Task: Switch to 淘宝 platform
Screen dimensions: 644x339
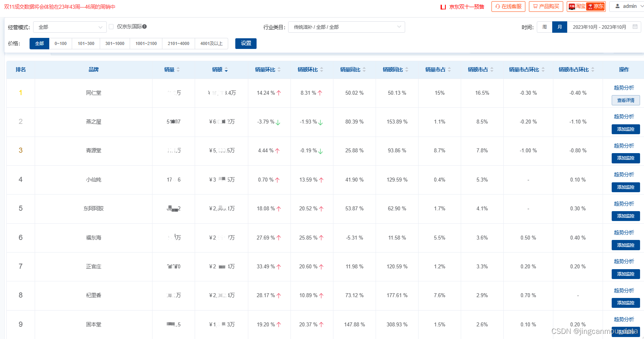Action: tap(577, 6)
